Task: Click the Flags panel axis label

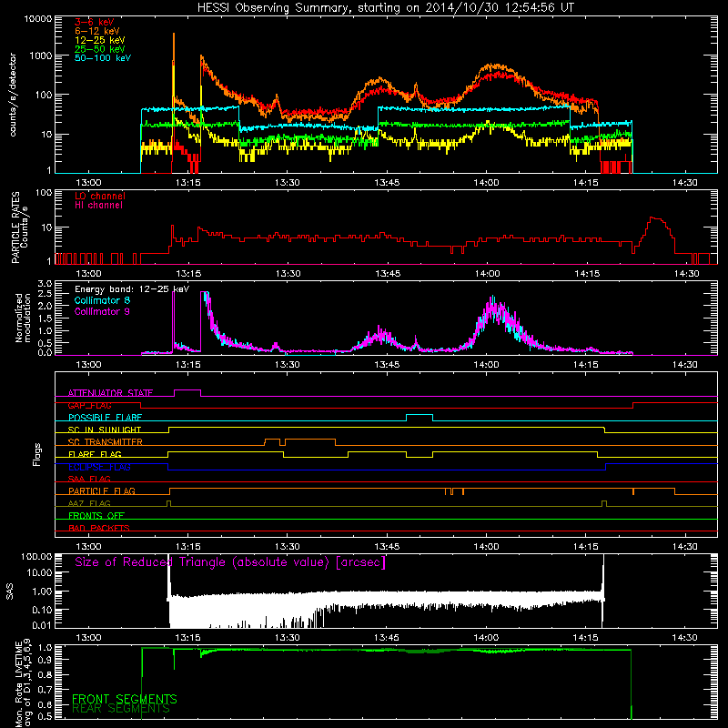Action: pos(37,454)
